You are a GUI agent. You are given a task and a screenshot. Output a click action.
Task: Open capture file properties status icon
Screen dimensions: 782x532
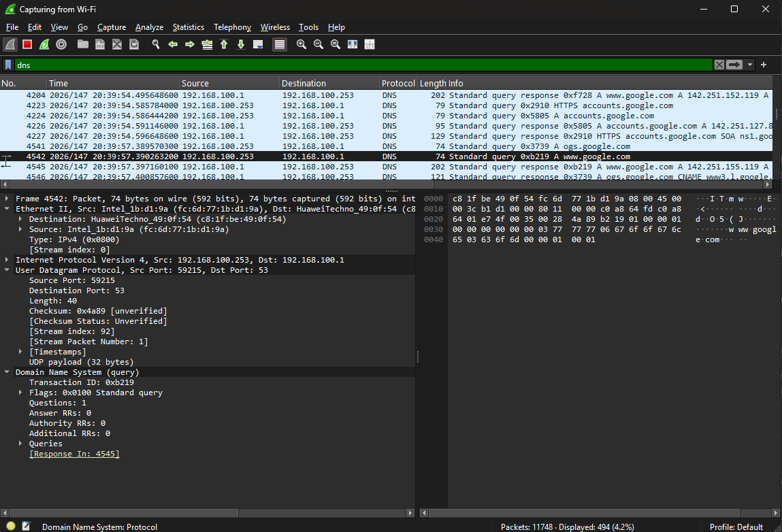click(x=27, y=526)
